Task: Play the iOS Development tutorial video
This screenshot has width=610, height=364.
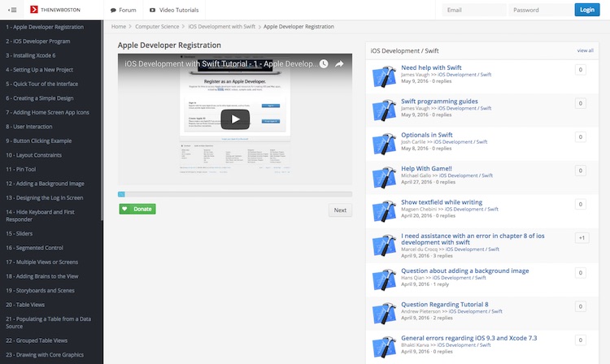Action: pos(235,119)
